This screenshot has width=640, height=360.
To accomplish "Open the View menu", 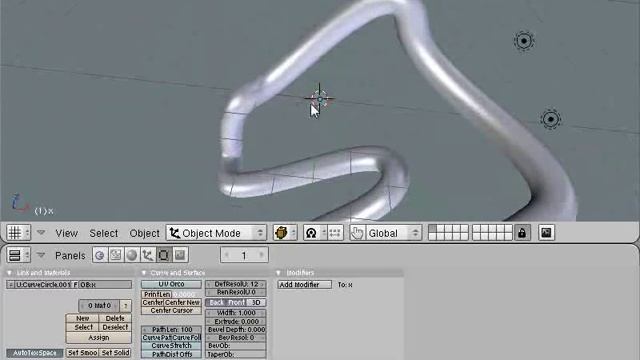I will [67, 233].
